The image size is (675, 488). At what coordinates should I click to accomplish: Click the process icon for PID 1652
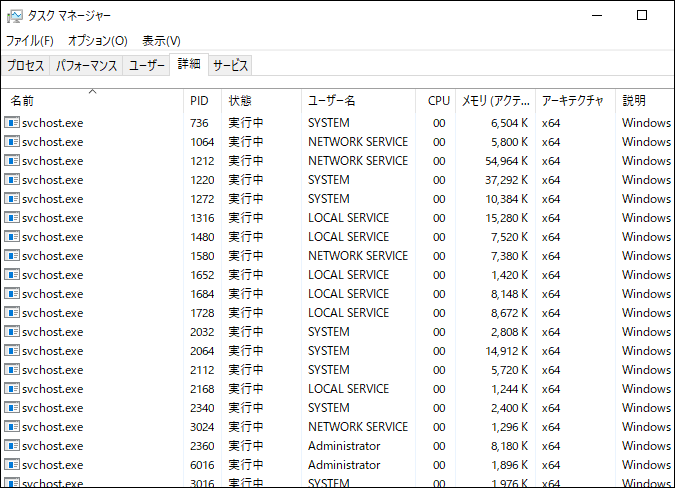[x=12, y=274]
